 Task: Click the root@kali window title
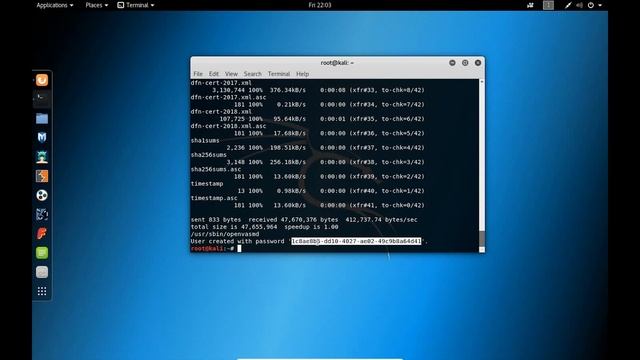337,63
